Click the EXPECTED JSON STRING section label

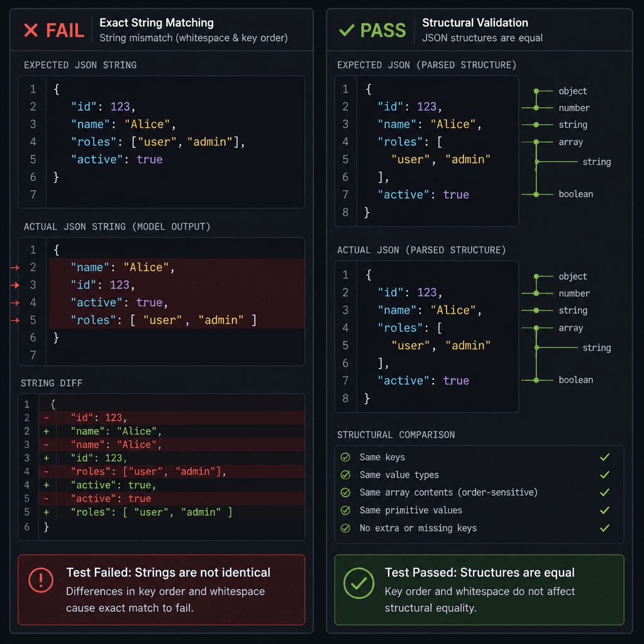[80, 65]
